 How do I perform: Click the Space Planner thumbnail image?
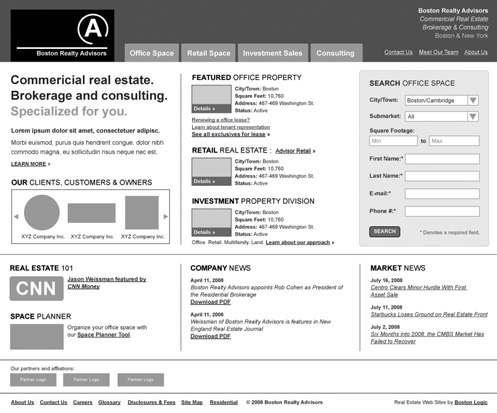[37, 337]
